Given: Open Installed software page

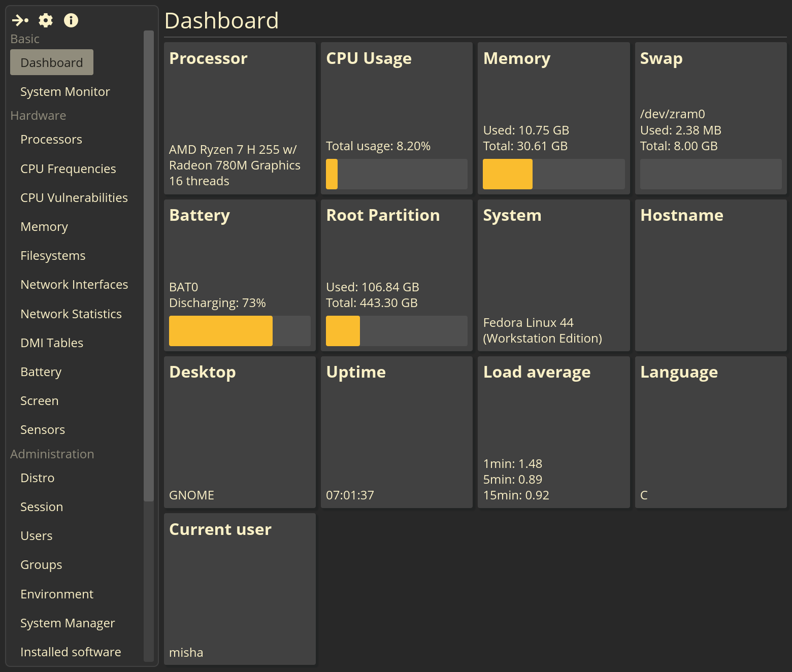Looking at the screenshot, I should (x=71, y=652).
